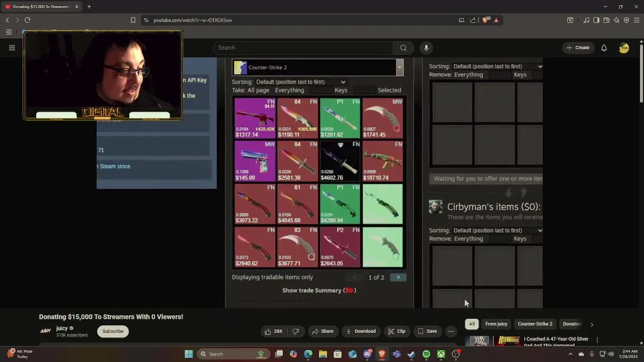This screenshot has width=644, height=362.
Task: Focus the YouTube search field
Action: (303, 48)
